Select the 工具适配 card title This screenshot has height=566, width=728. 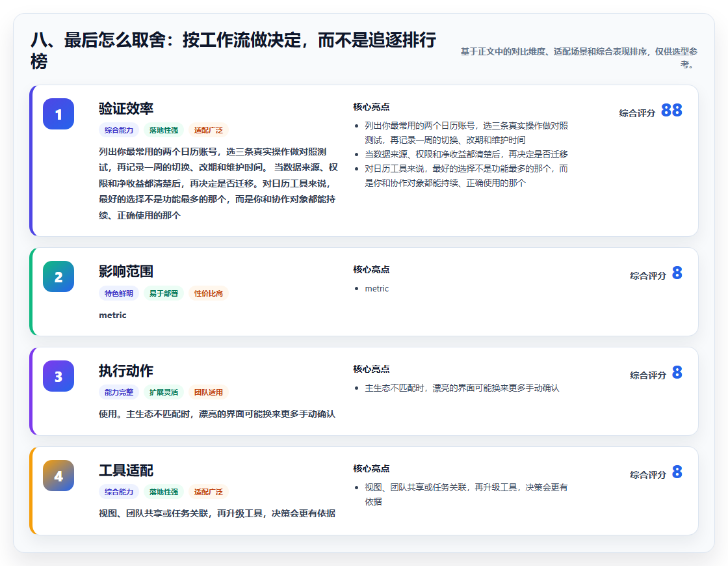tap(126, 470)
